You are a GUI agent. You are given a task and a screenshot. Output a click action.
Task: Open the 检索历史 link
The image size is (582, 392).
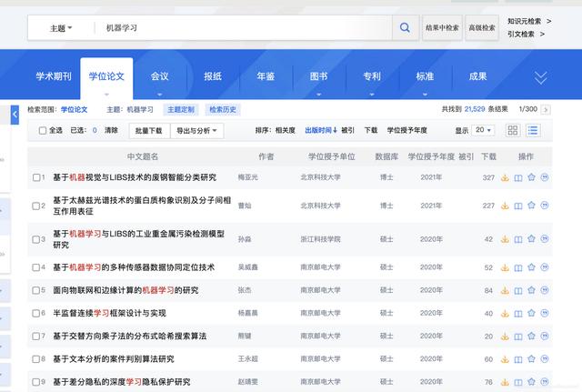223,109
